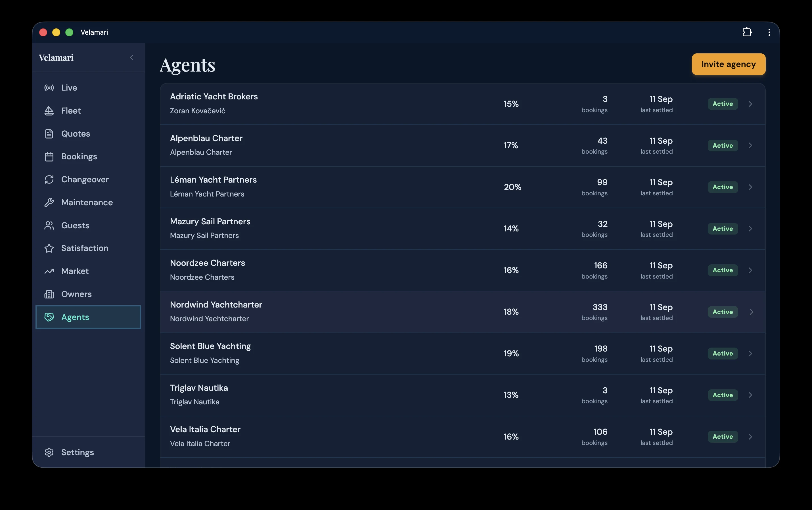The image size is (812, 510).
Task: Click the Agents handshake icon
Action: 49,317
